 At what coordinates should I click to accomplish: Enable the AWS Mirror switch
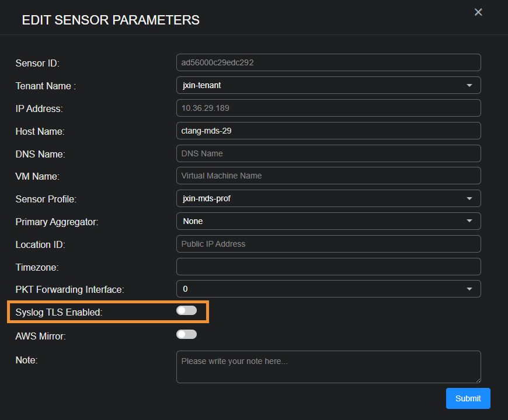click(187, 335)
